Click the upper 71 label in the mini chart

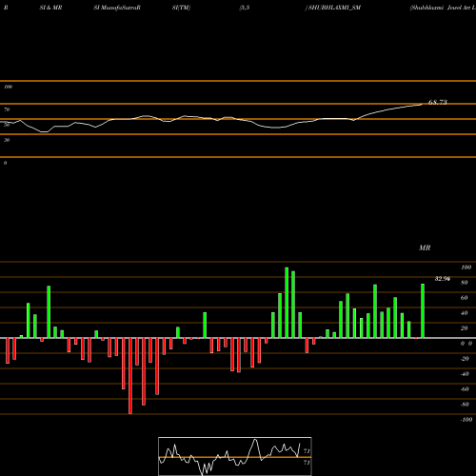307,451
